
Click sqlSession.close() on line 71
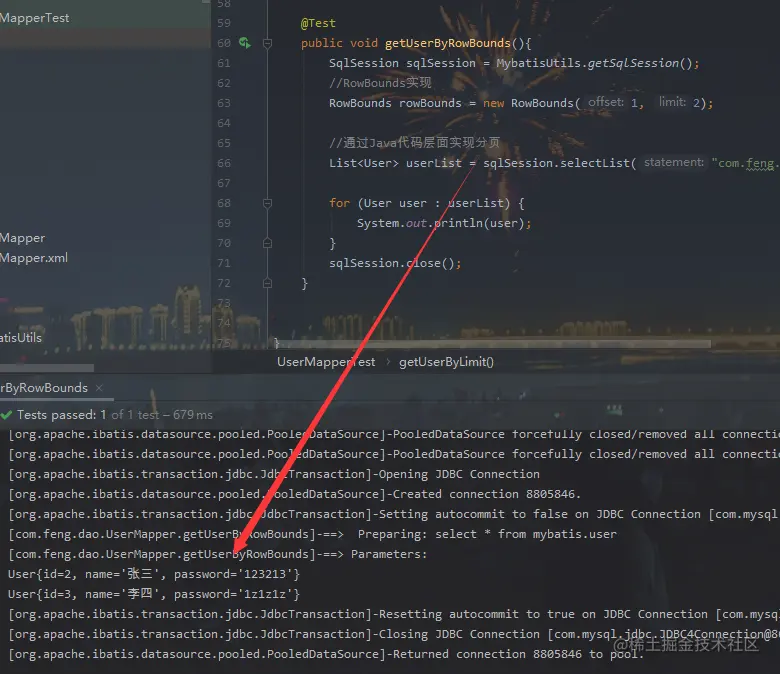[391, 263]
